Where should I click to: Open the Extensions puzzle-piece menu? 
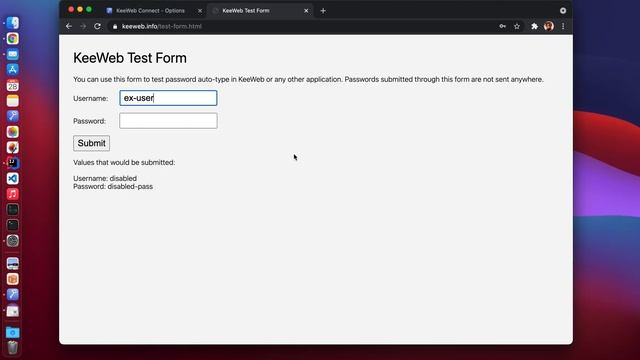tap(534, 26)
